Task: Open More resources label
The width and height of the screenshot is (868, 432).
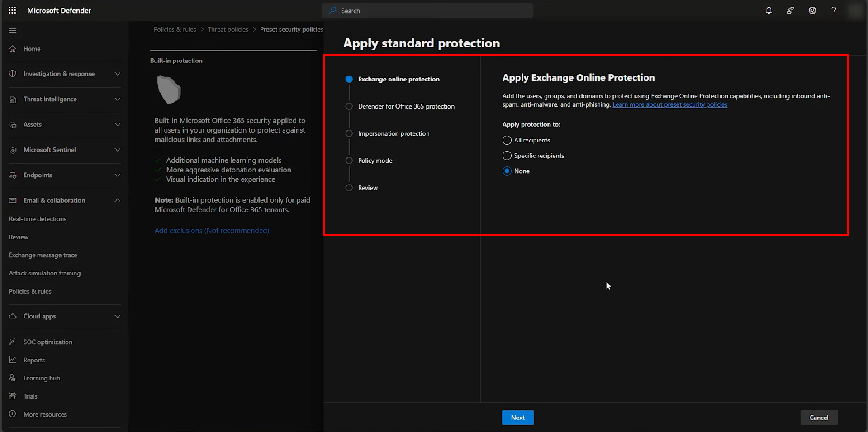Action: coord(45,414)
